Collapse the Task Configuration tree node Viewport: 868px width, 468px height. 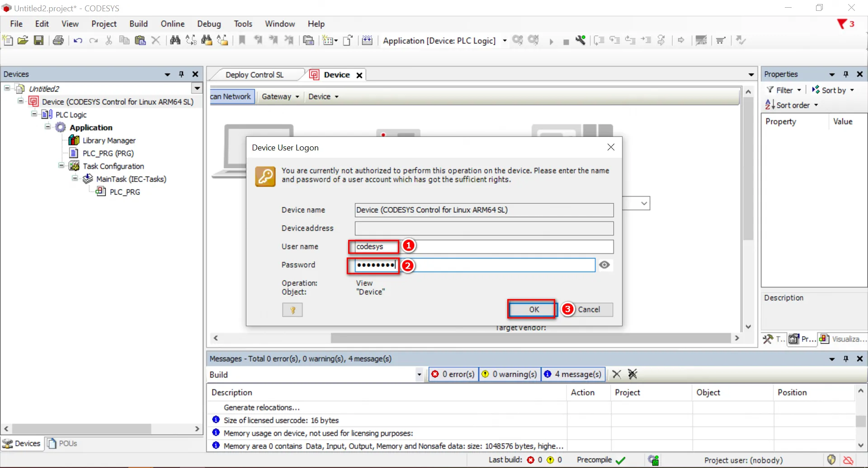(61, 166)
